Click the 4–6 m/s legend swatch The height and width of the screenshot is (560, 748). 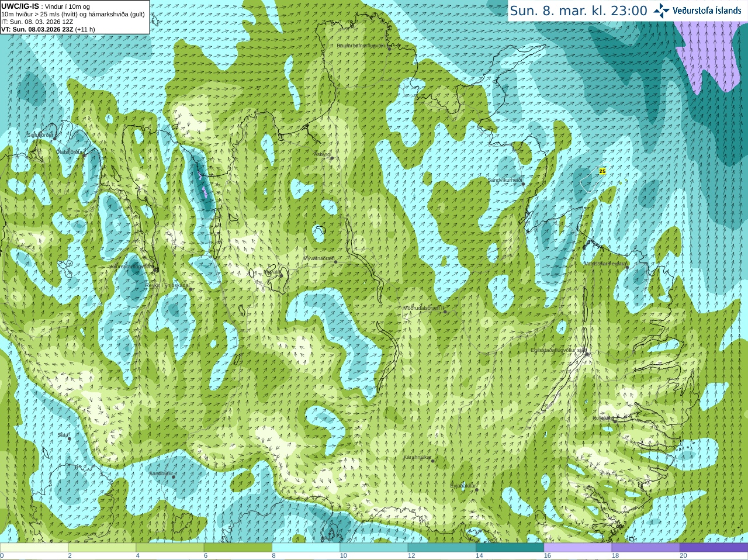pyautogui.click(x=170, y=548)
